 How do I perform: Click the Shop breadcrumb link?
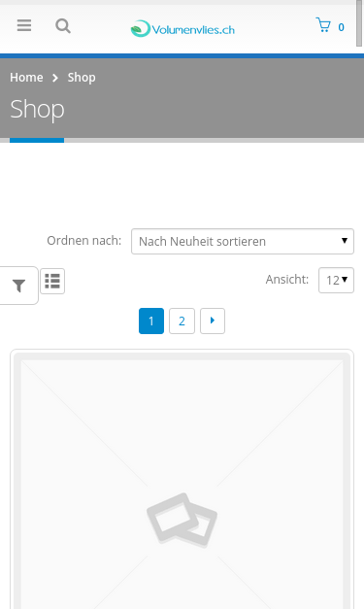pyautogui.click(x=82, y=78)
